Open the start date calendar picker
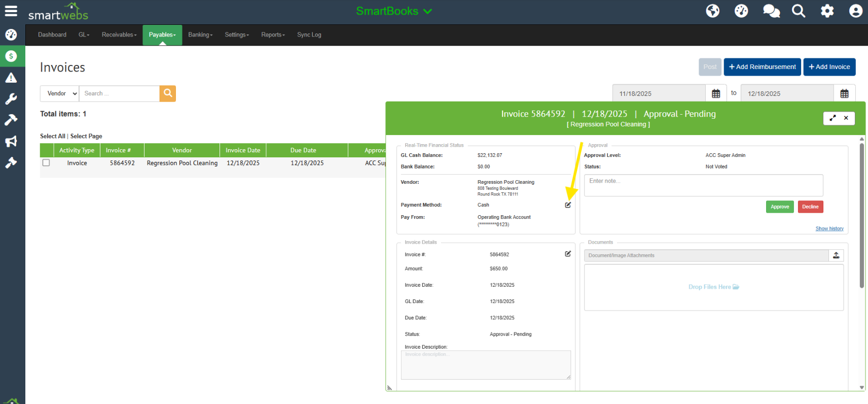This screenshot has width=868, height=404. pos(715,93)
